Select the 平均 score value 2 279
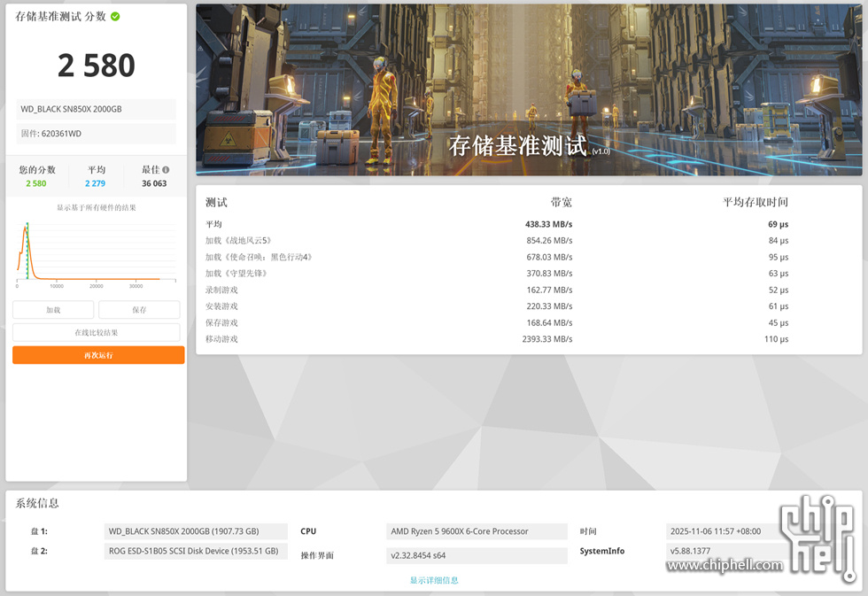 (96, 183)
